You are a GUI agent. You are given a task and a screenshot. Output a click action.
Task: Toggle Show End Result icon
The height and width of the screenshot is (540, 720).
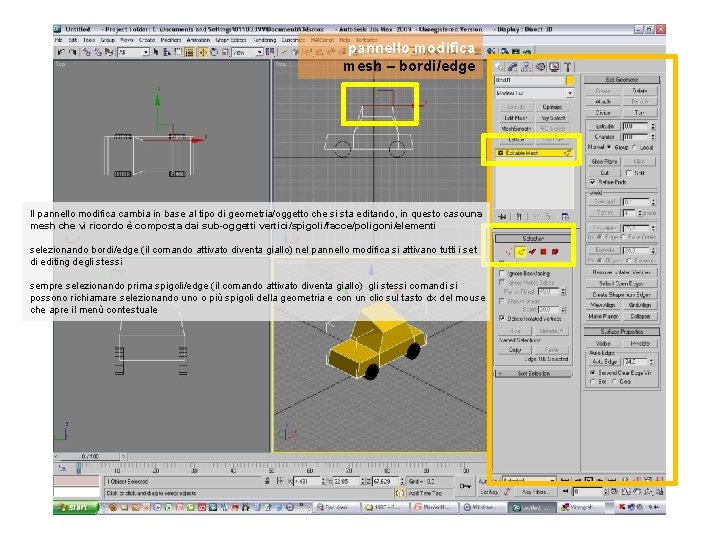point(519,216)
